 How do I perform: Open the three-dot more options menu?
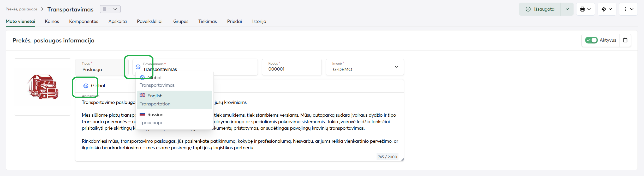click(x=628, y=9)
